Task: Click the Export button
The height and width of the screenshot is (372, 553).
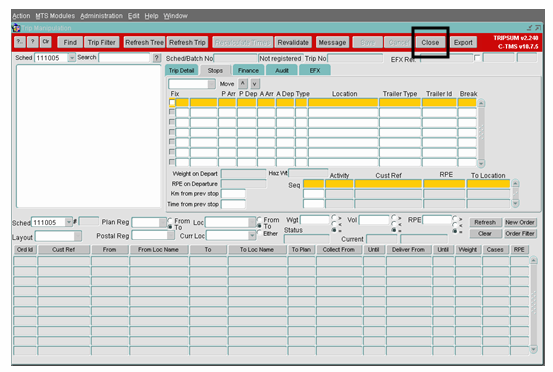Action: pyautogui.click(x=463, y=42)
